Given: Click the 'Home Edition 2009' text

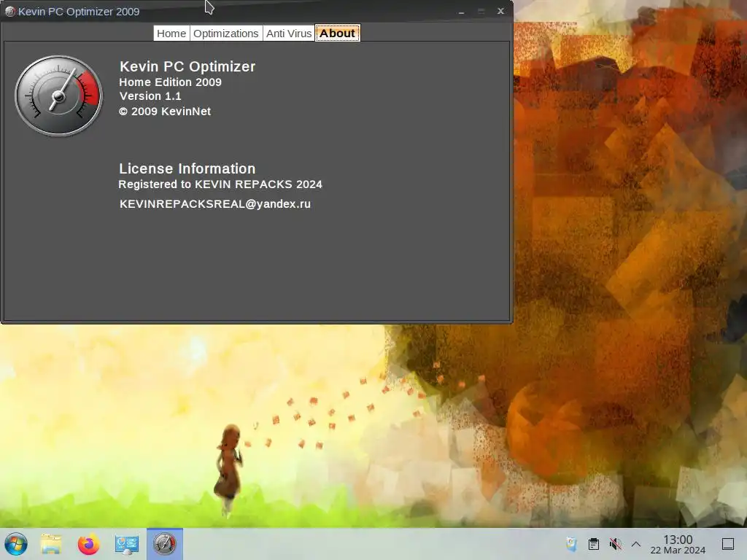Looking at the screenshot, I should [x=170, y=82].
